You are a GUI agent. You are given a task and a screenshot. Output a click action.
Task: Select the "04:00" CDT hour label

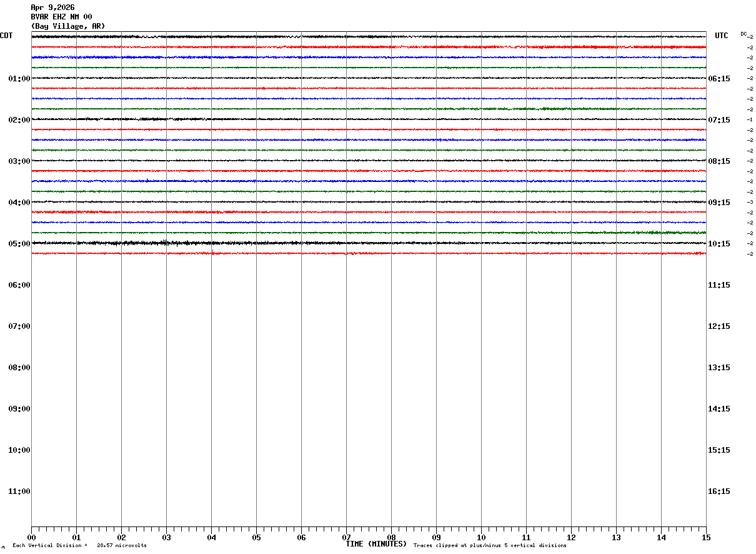coord(19,203)
